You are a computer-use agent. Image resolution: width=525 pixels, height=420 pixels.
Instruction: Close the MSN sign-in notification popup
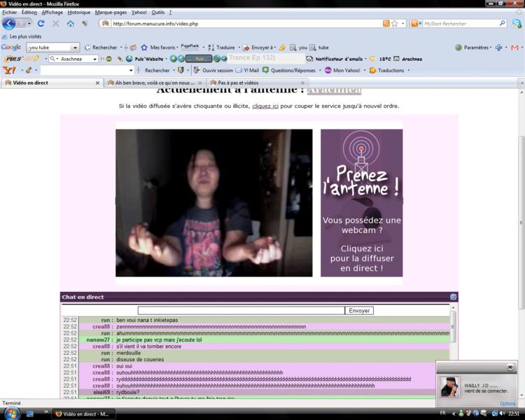[510, 367]
